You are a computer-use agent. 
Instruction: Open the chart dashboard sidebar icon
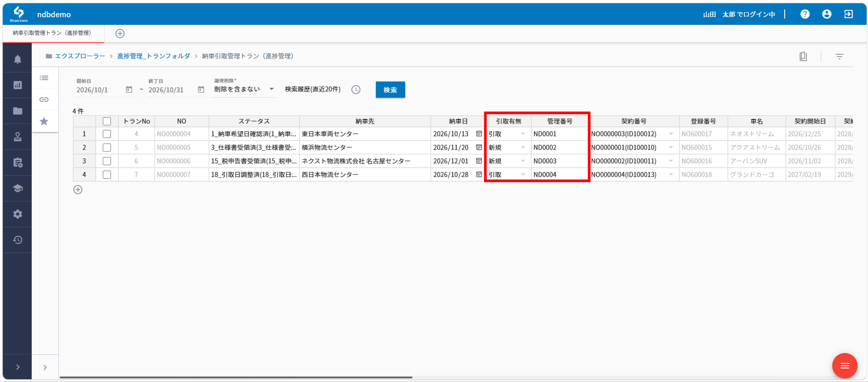(x=17, y=85)
